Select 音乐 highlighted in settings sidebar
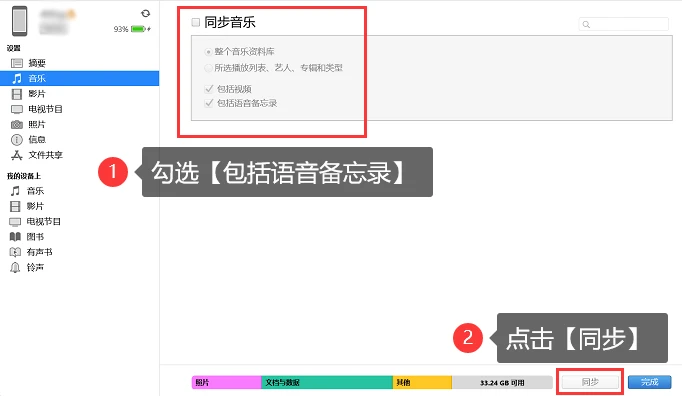Viewport: 682px width, 396px height. tap(80, 78)
